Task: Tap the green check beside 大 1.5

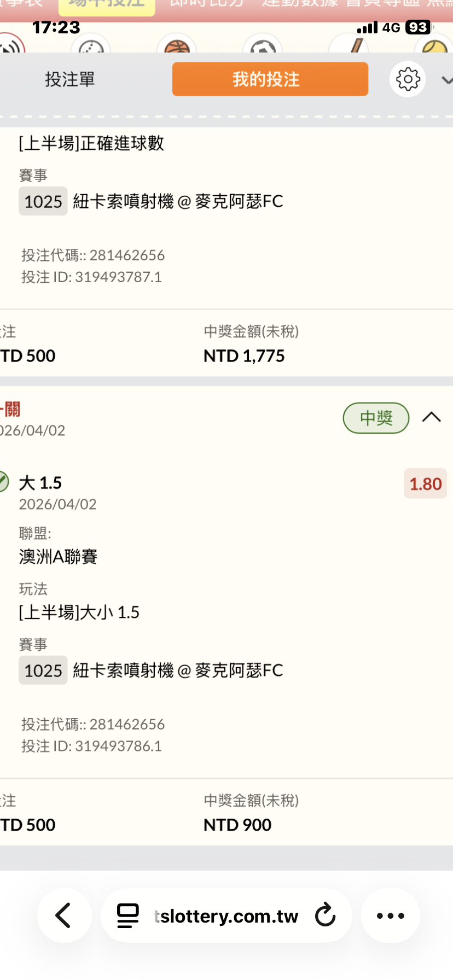Action: coord(3,482)
